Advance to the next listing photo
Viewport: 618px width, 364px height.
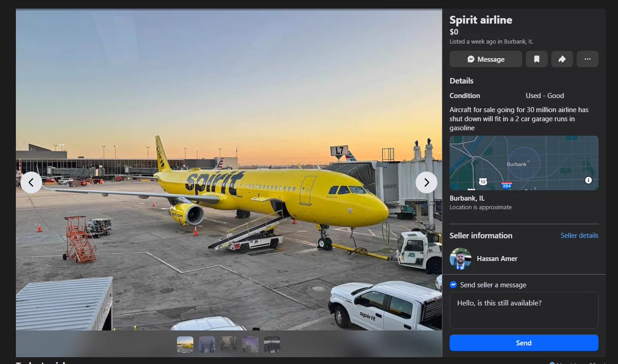coord(426,182)
